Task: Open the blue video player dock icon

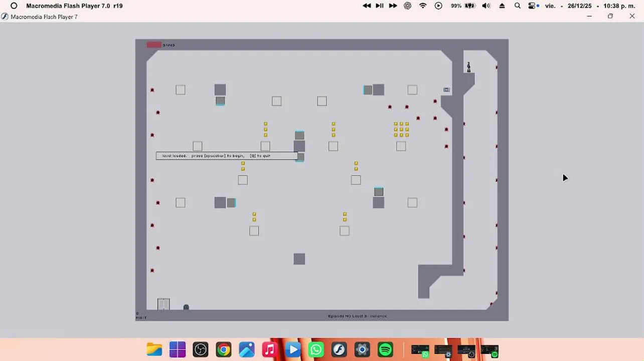Action: pyautogui.click(x=293, y=349)
